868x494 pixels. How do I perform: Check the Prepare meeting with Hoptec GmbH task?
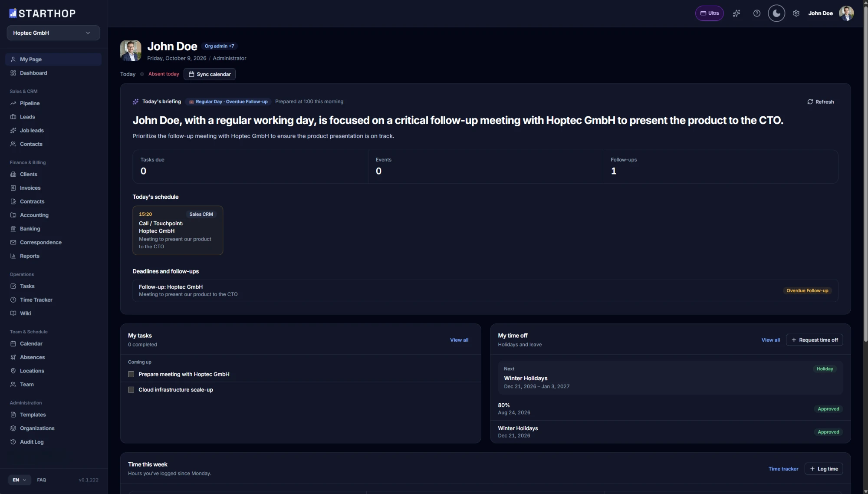coord(131,374)
